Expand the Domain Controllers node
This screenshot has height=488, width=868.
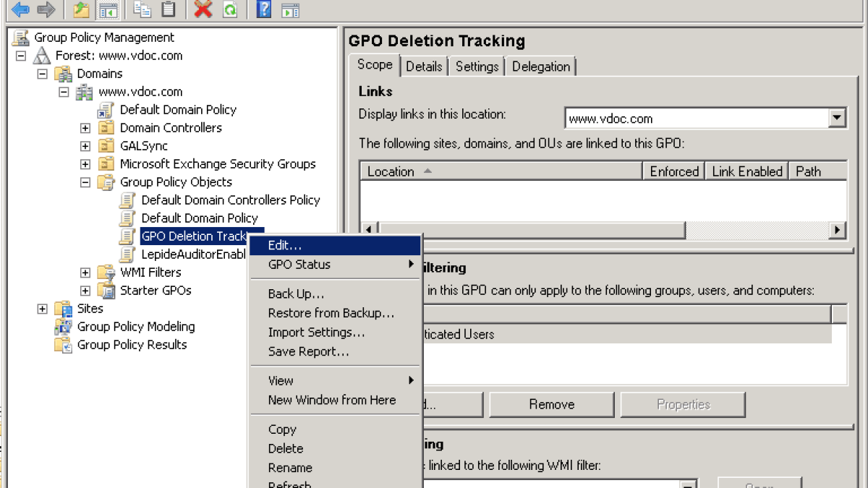click(x=85, y=128)
